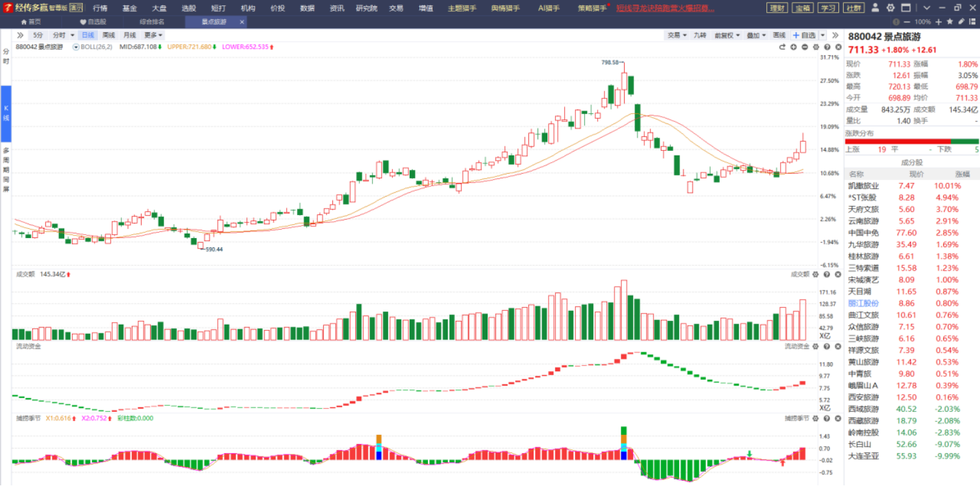Close the 流动资金 indicator panel
The height and width of the screenshot is (486, 980).
[837, 346]
